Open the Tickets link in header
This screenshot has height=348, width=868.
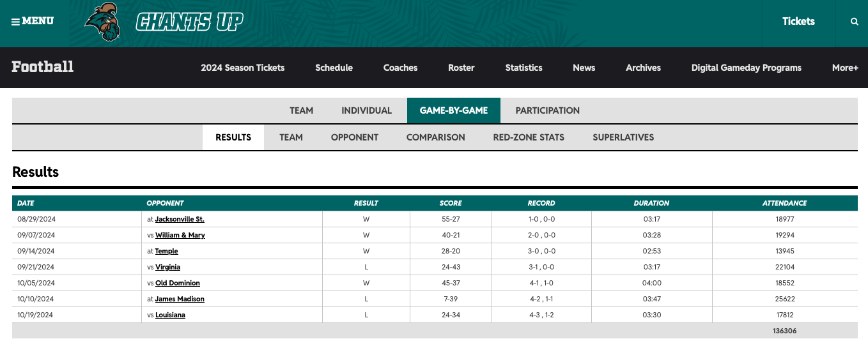click(798, 22)
